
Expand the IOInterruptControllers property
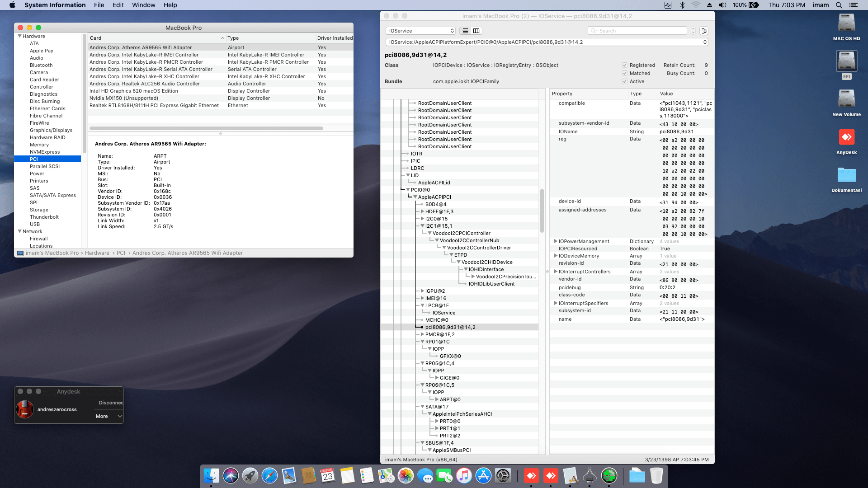556,272
